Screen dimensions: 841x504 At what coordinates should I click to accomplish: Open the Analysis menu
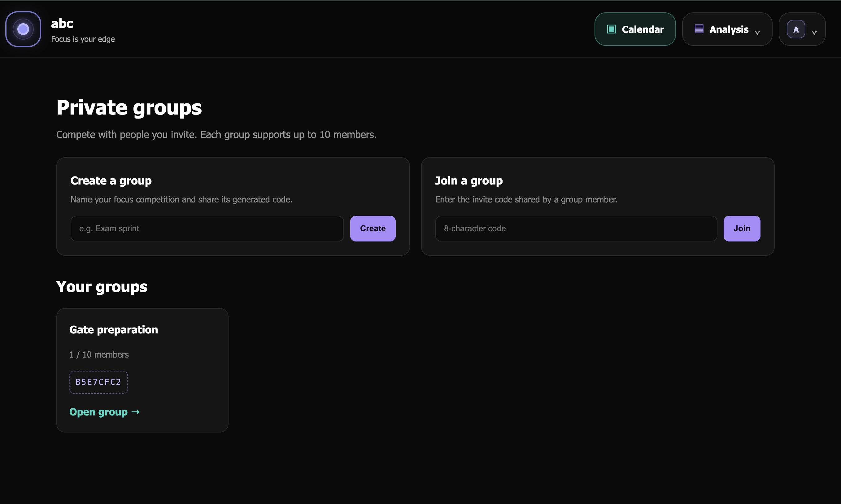tap(727, 29)
